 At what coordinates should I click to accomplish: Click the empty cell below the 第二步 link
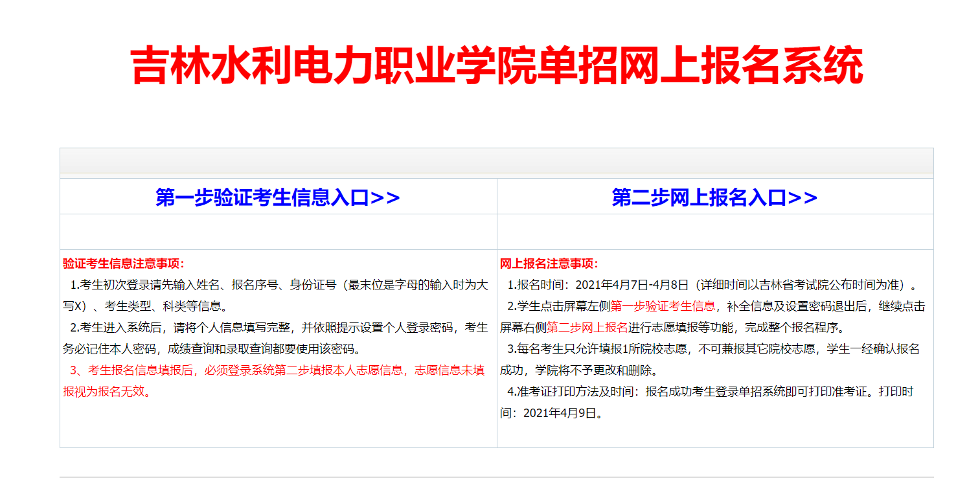tap(715, 232)
